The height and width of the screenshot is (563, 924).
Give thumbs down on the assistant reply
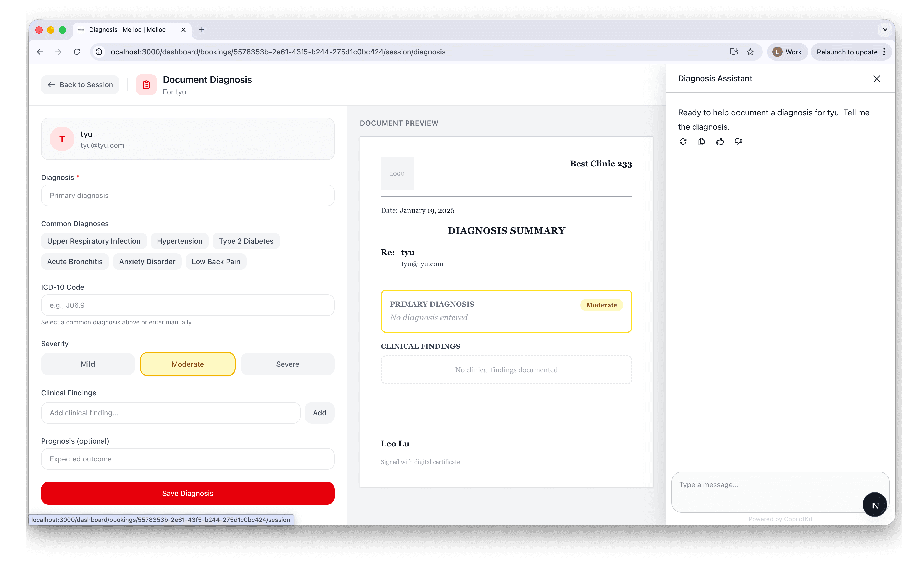pyautogui.click(x=738, y=142)
